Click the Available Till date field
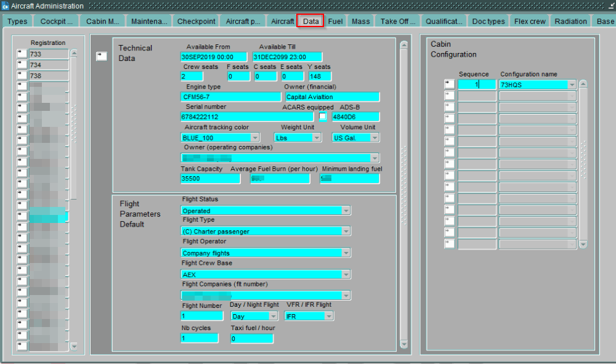The image size is (616, 364). coord(287,57)
